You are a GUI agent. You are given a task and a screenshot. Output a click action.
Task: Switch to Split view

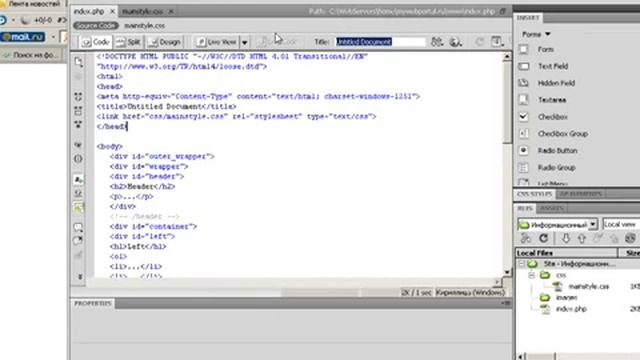(x=128, y=42)
